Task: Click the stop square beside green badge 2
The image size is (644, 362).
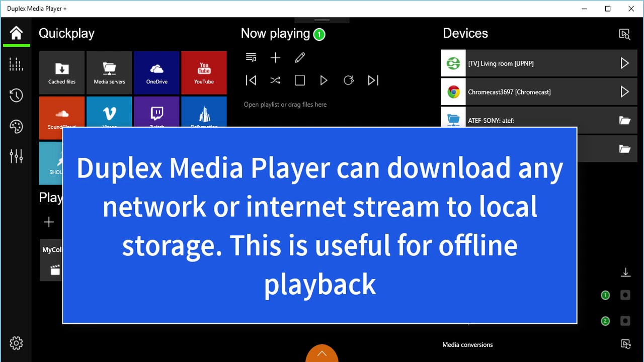Action: (x=625, y=320)
